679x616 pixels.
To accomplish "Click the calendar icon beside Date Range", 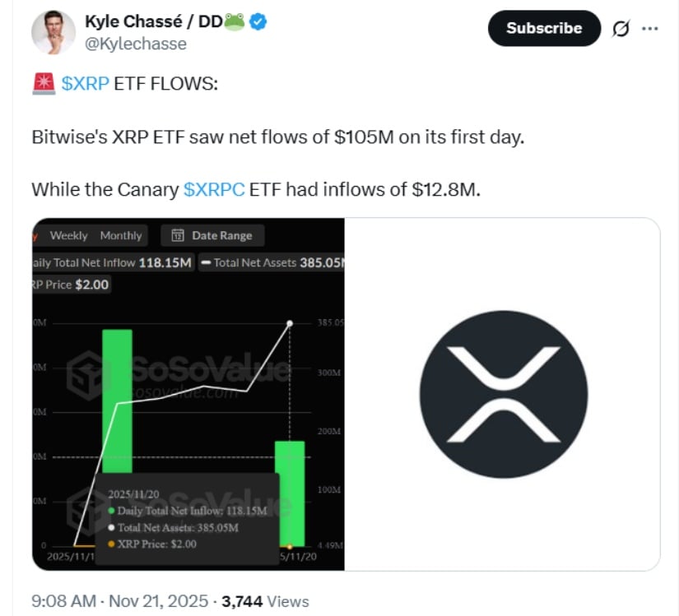I will point(177,235).
